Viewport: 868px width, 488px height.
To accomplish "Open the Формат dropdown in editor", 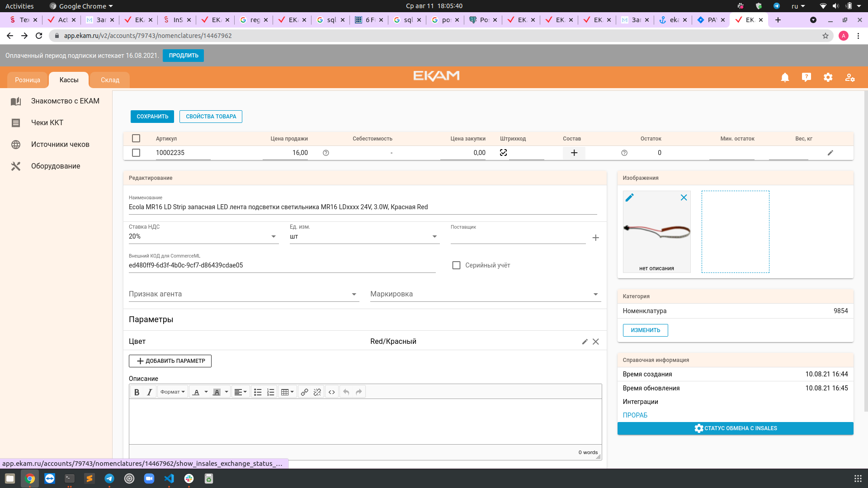I will pos(173,392).
